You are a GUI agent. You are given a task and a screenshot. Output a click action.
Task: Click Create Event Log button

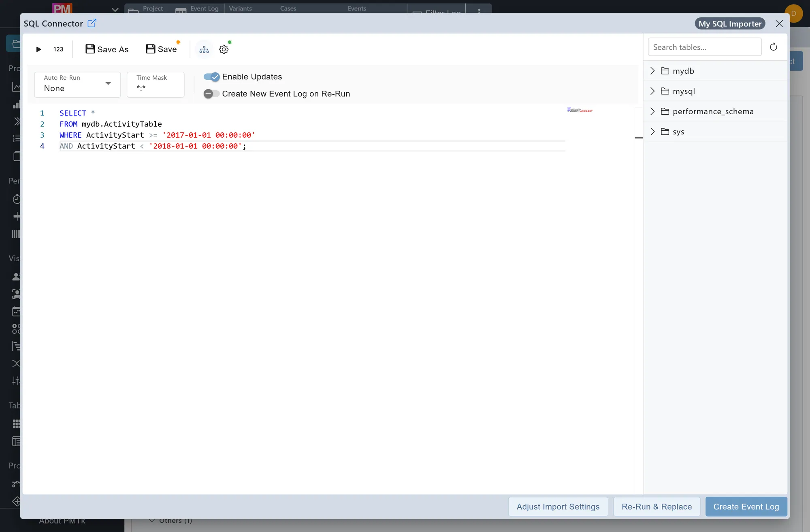point(746,506)
